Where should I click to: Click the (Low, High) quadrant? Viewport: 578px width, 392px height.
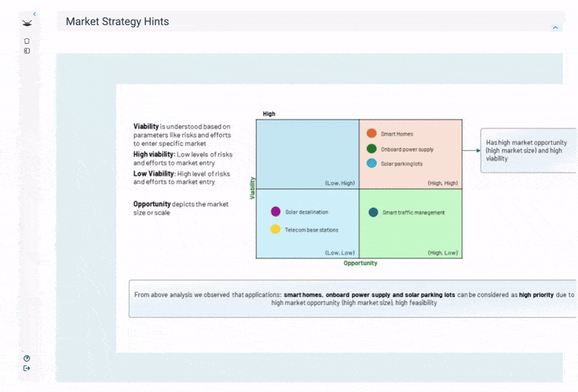pos(307,154)
